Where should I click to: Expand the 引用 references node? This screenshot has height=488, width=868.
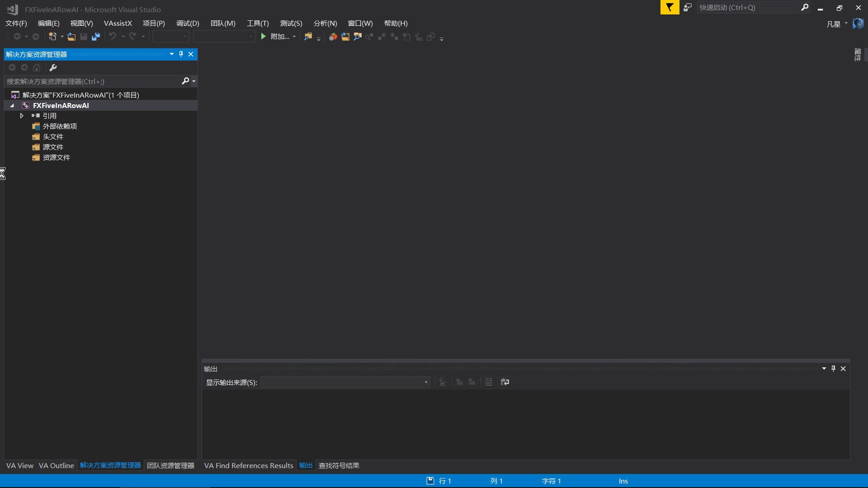point(21,116)
